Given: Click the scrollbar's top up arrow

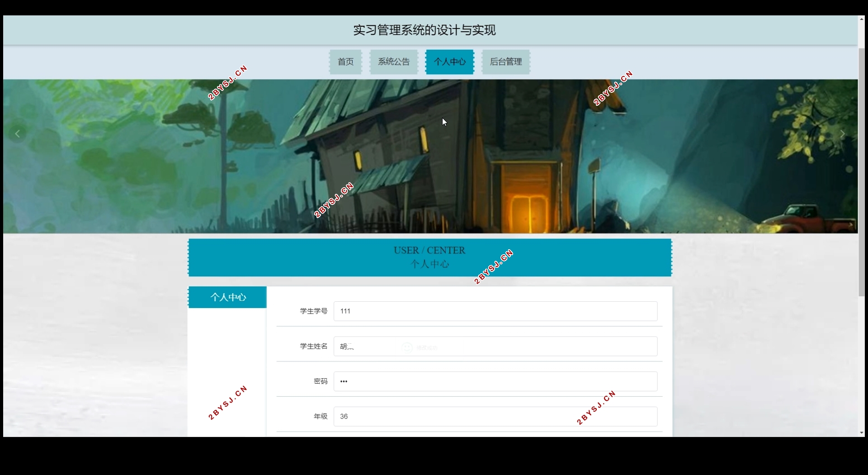Looking at the screenshot, I should pos(862,19).
